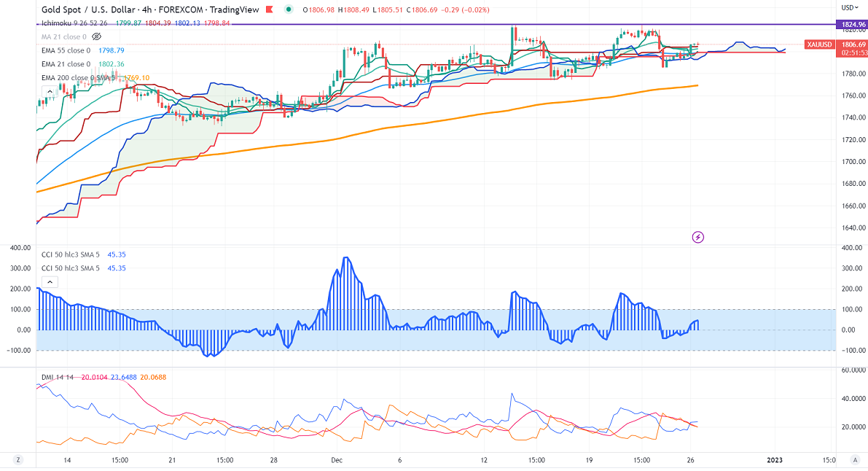Click the 28 date label on time axis
The height and width of the screenshot is (471, 868).
(x=273, y=461)
